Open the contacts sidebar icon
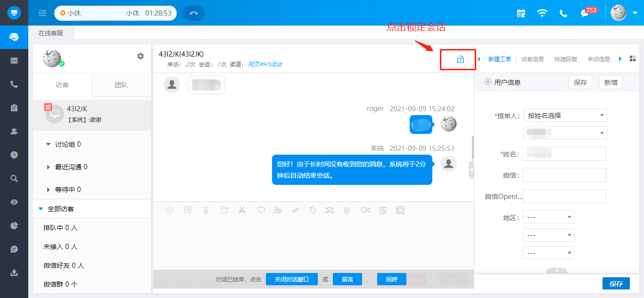Screen dimensions: 644x298 [14, 131]
